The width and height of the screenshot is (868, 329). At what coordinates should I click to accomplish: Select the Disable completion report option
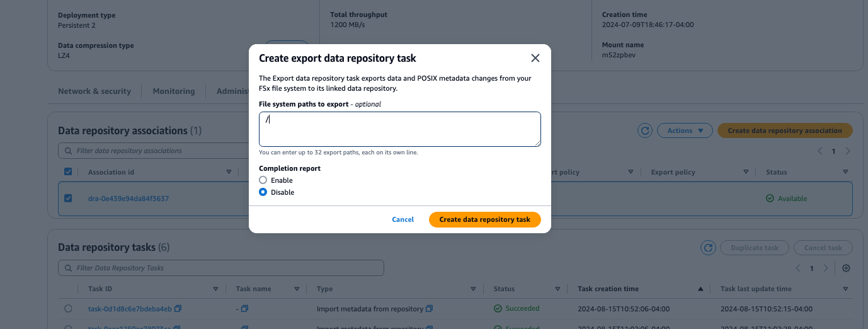263,192
